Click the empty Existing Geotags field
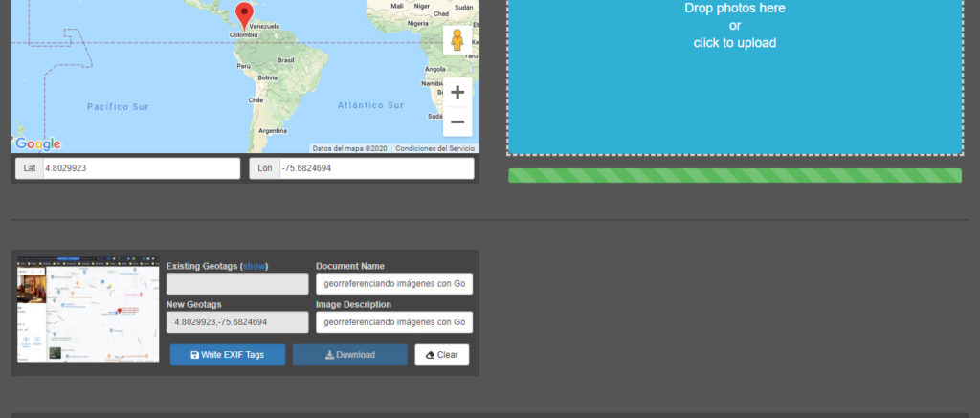Viewport: 980px width, 418px height. click(237, 284)
